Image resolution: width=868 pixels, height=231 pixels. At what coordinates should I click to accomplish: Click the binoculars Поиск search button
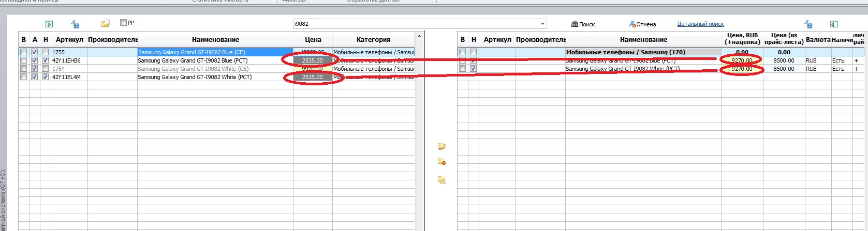point(583,24)
